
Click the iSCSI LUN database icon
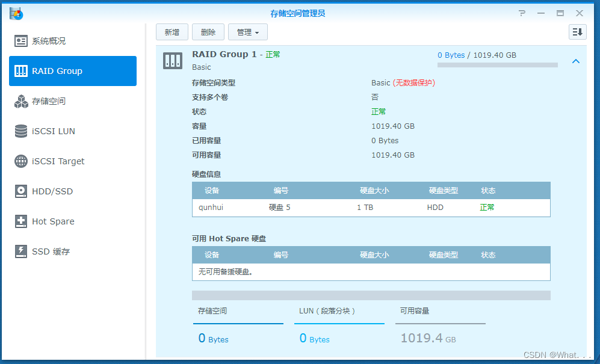21,131
